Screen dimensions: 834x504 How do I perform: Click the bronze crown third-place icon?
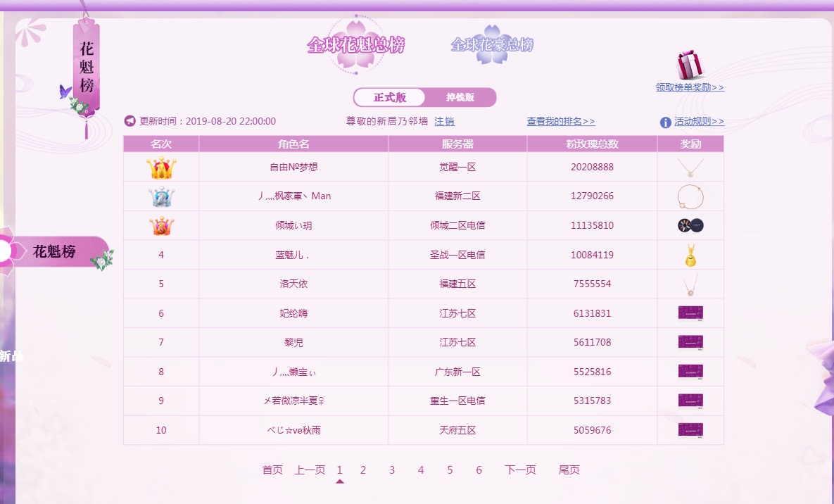coord(161,226)
